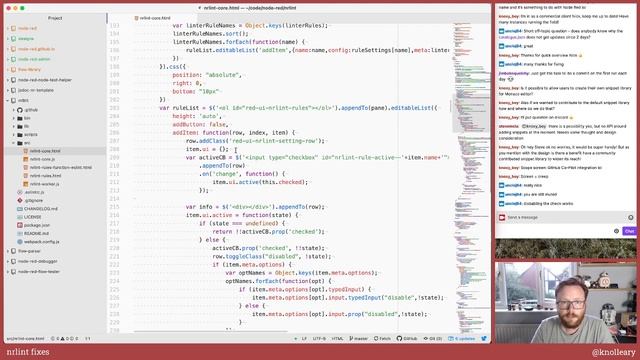
Task: Expand the node-red-flow-tester project folder
Action: pos(8,271)
